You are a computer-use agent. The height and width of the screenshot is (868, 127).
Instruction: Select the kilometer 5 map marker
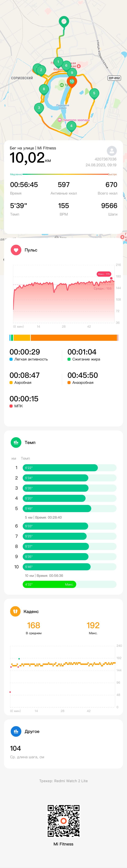coord(94,93)
